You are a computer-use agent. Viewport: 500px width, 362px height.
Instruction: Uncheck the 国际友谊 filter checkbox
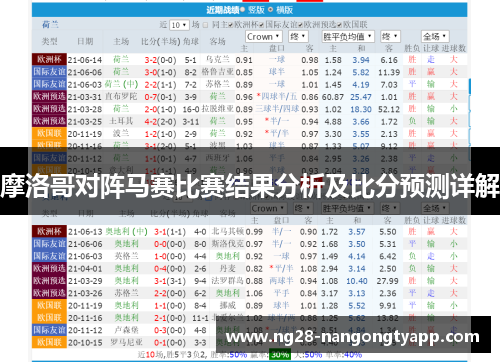click(x=261, y=25)
